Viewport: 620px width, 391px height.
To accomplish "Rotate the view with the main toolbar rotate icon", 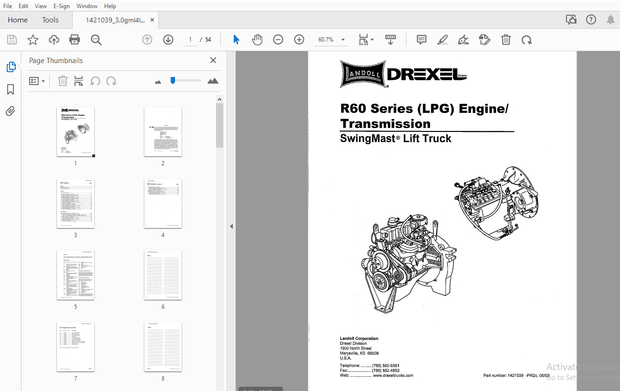I will coord(526,40).
